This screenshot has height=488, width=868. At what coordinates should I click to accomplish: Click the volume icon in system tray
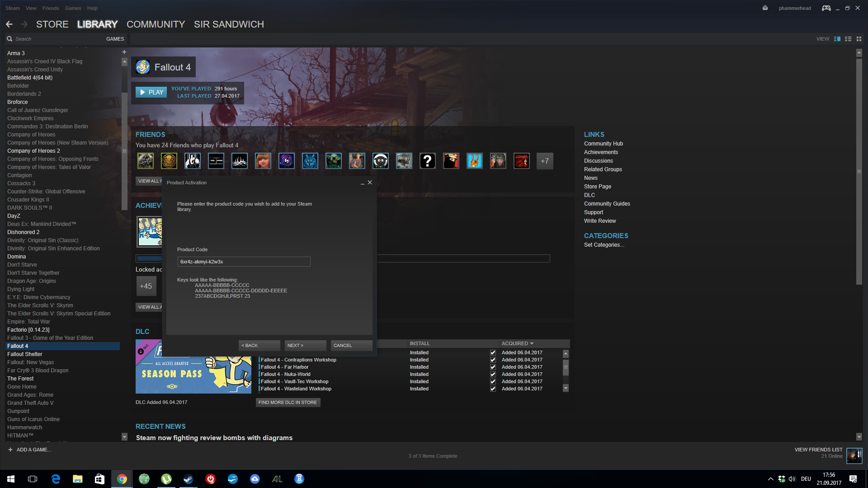(792, 479)
